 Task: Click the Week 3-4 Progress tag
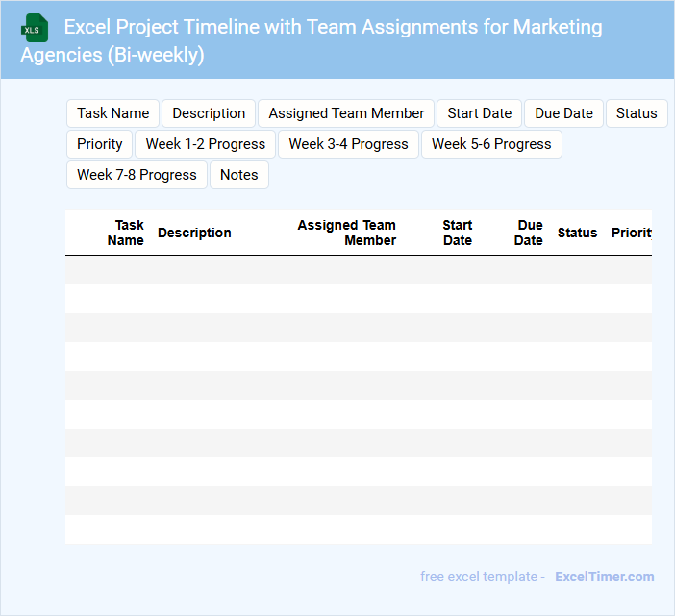348,144
